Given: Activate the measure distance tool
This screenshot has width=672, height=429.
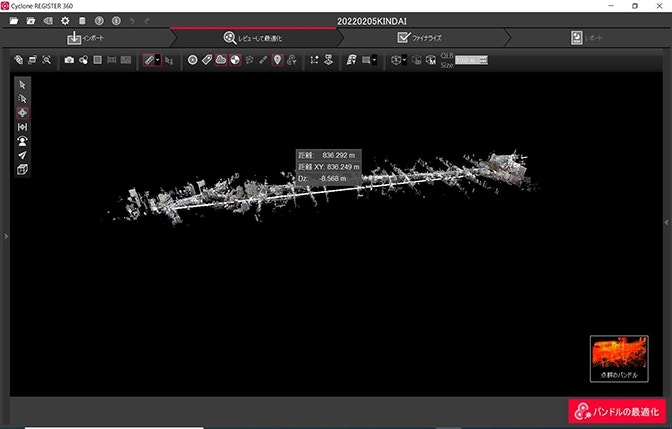Looking at the screenshot, I should coord(23,127).
